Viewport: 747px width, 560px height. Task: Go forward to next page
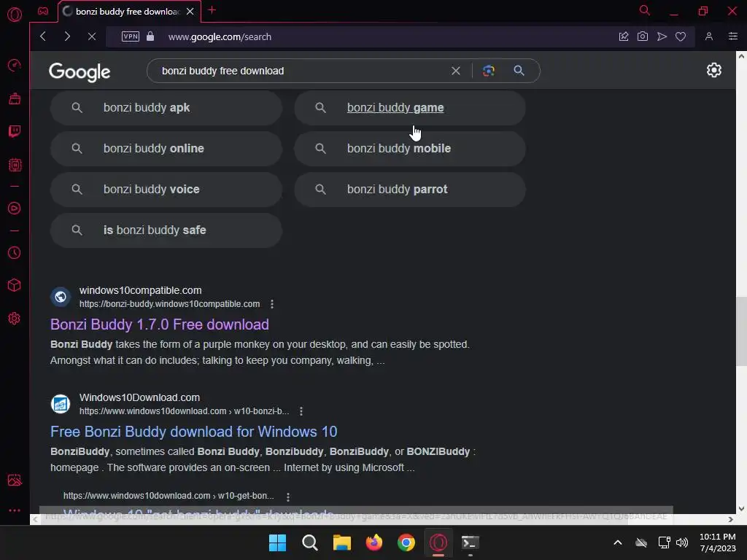(x=67, y=36)
